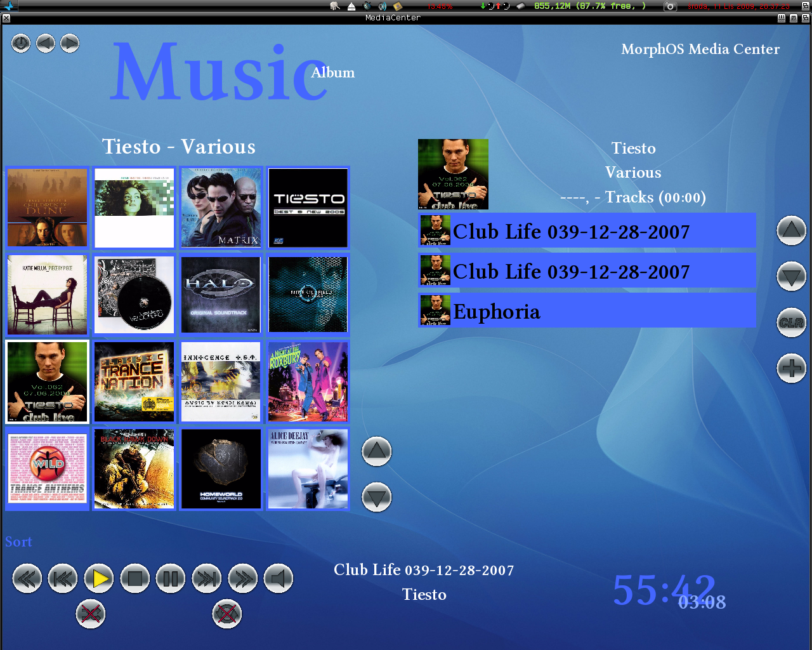This screenshot has height=650, width=812.
Task: Click the camera screenshot icon in top bar
Action: point(670,6)
